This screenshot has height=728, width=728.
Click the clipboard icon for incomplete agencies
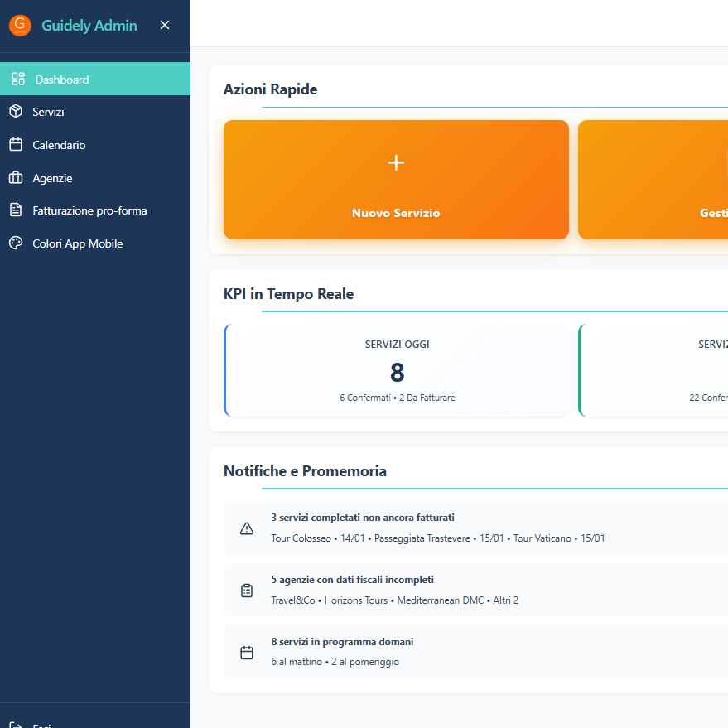pyautogui.click(x=247, y=591)
